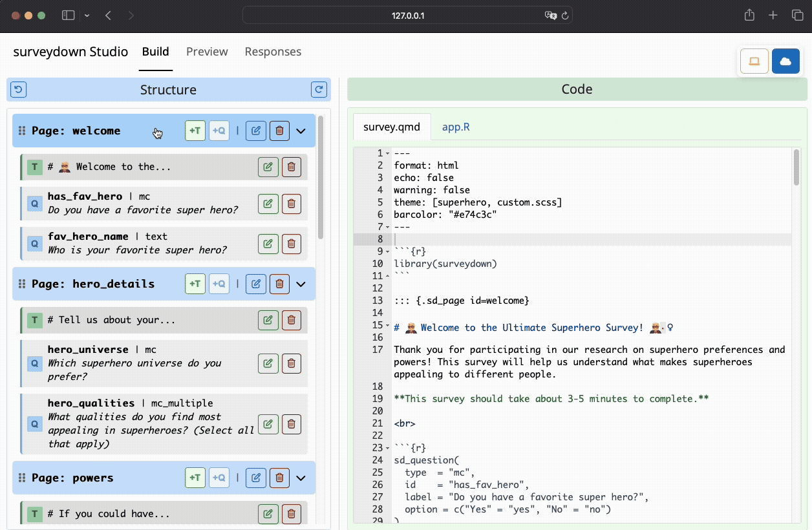Click the browser address bar
The width and height of the screenshot is (812, 530).
pyautogui.click(x=407, y=16)
